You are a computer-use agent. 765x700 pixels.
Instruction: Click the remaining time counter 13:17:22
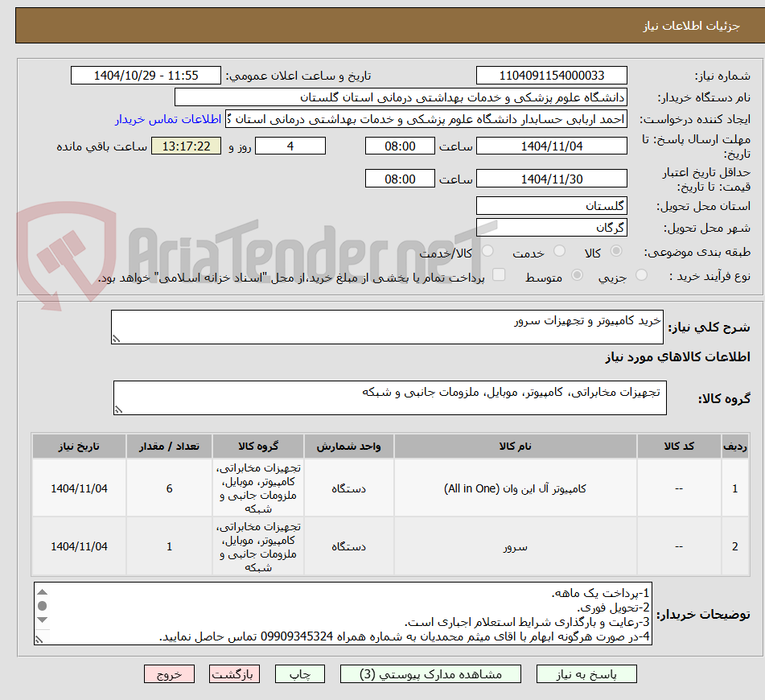pyautogui.click(x=186, y=146)
